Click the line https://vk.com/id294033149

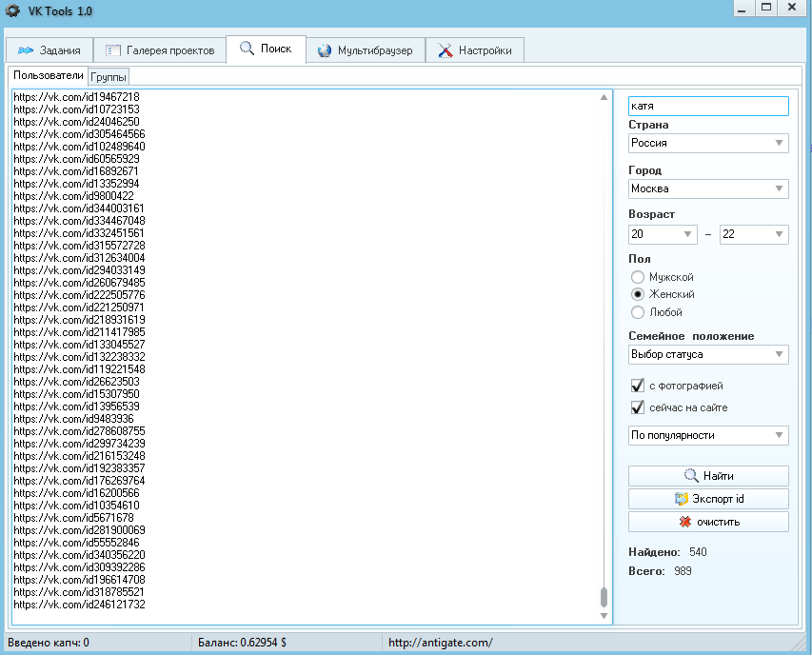pos(79,270)
